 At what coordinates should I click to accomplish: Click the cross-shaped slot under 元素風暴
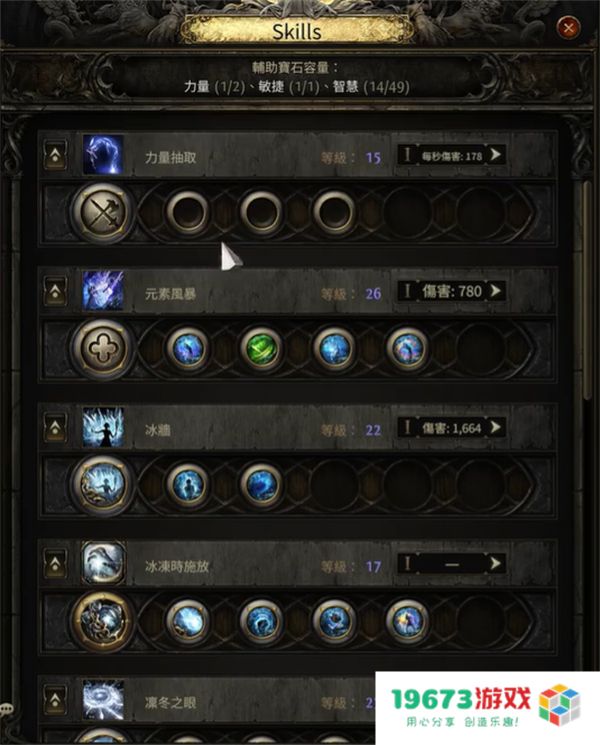pyautogui.click(x=103, y=349)
